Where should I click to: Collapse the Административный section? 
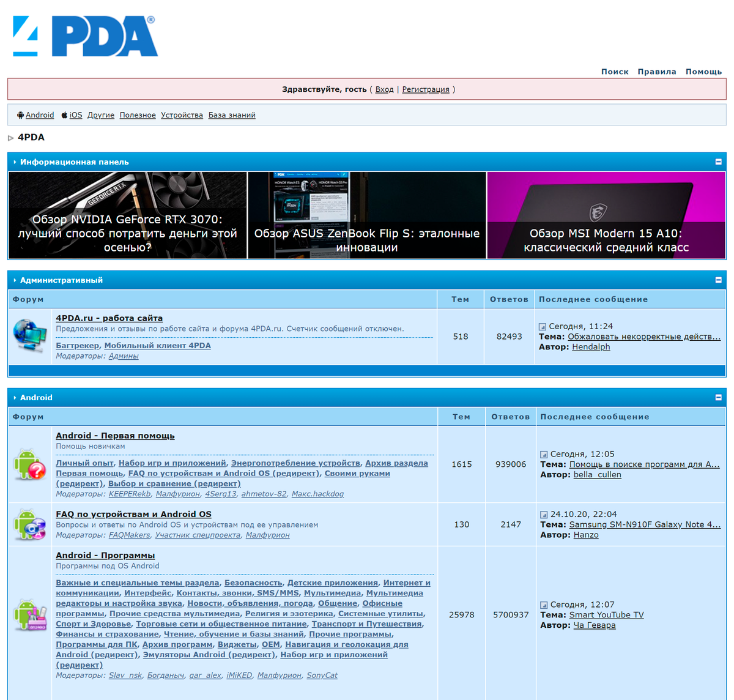pos(718,280)
